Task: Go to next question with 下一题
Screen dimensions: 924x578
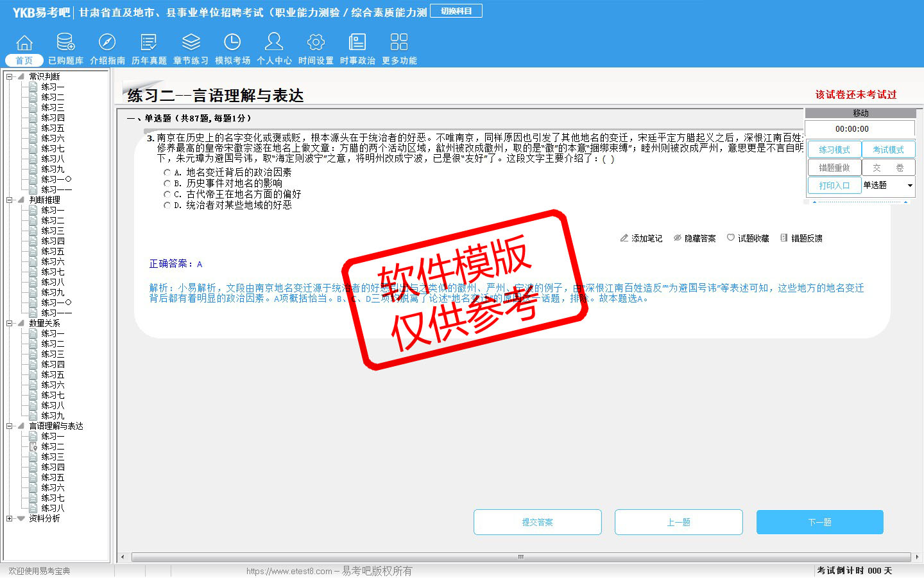Action: coord(819,522)
